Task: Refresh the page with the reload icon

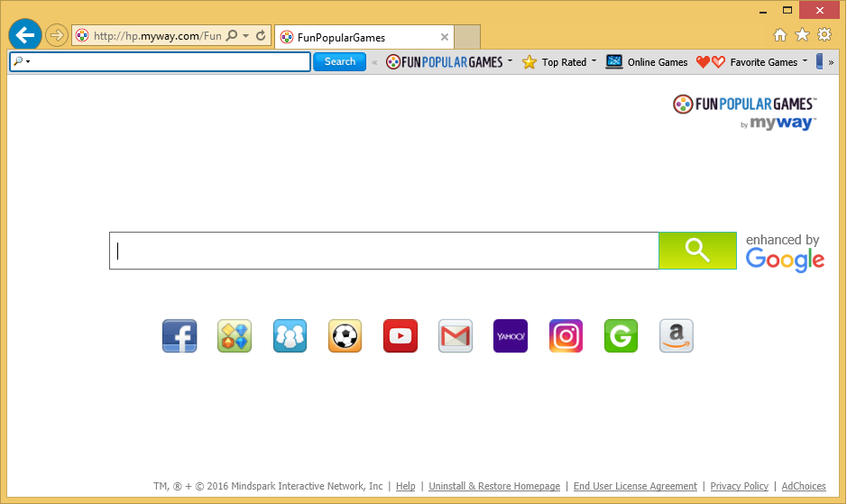Action: click(x=261, y=36)
